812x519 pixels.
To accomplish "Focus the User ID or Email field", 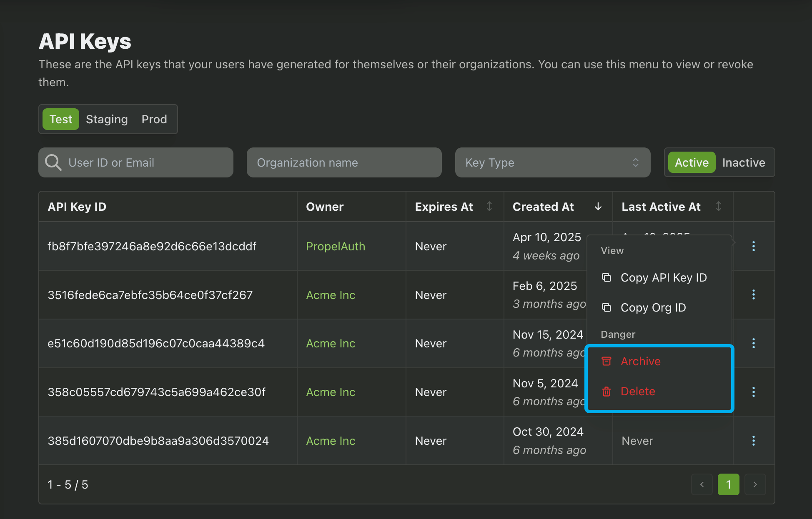I will 136,162.
